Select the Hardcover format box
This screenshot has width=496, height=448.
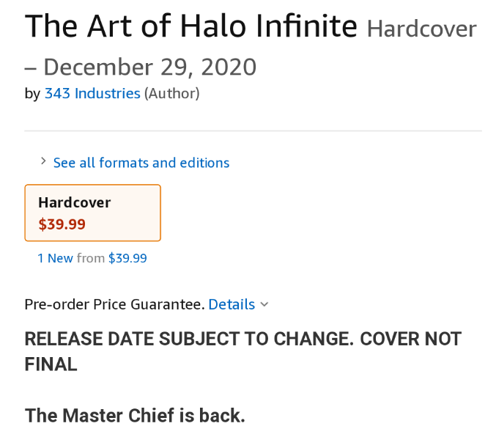tap(92, 213)
